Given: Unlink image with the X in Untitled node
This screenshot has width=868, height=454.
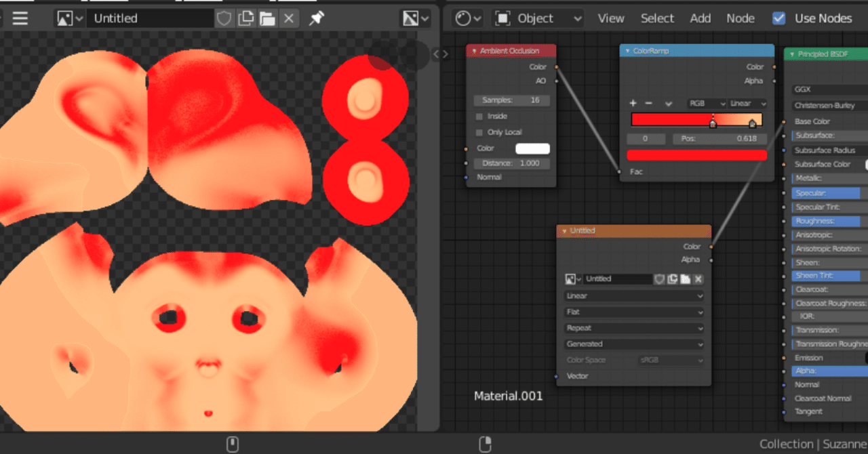Looking at the screenshot, I should coord(698,279).
